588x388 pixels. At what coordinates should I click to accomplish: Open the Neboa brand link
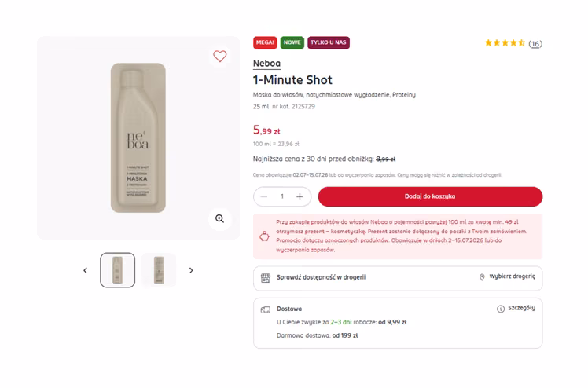(266, 64)
